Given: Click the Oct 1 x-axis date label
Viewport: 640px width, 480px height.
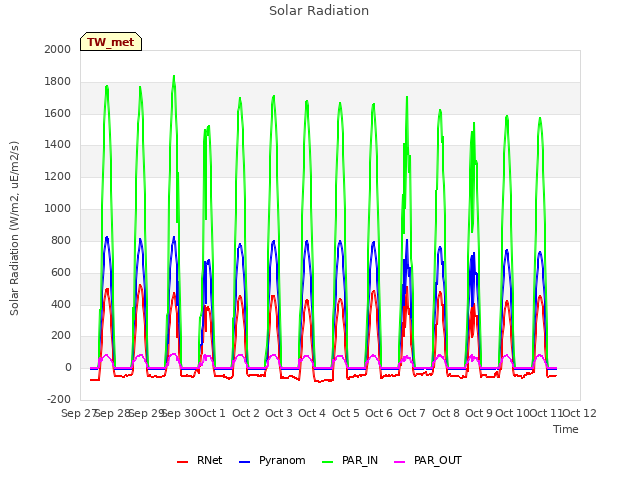Looking at the screenshot, I should point(212,413).
